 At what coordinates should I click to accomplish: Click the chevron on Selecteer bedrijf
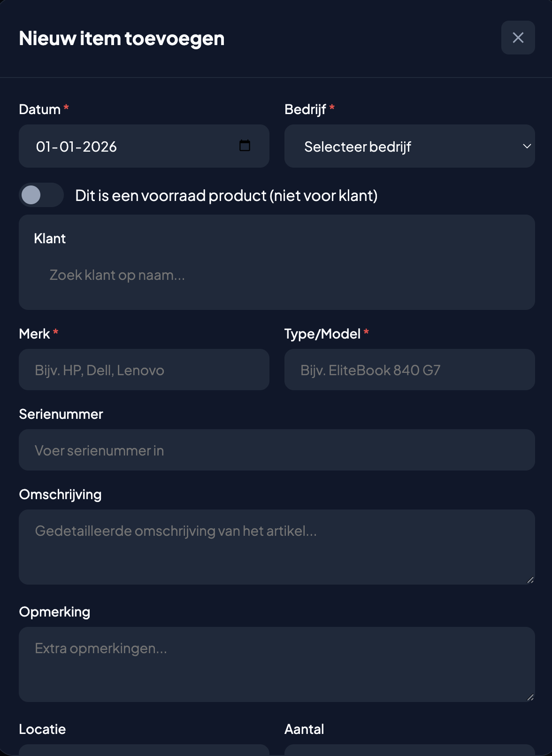[x=527, y=146]
